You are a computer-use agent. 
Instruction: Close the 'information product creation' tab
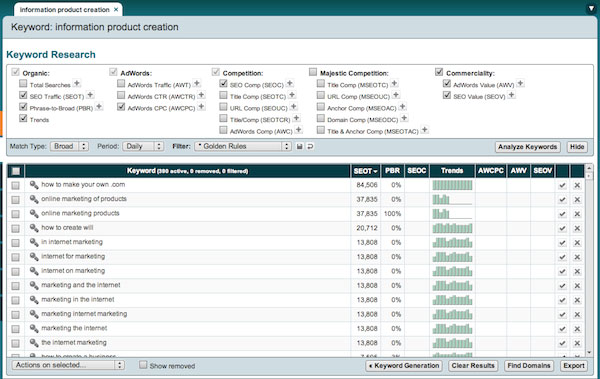pos(116,10)
